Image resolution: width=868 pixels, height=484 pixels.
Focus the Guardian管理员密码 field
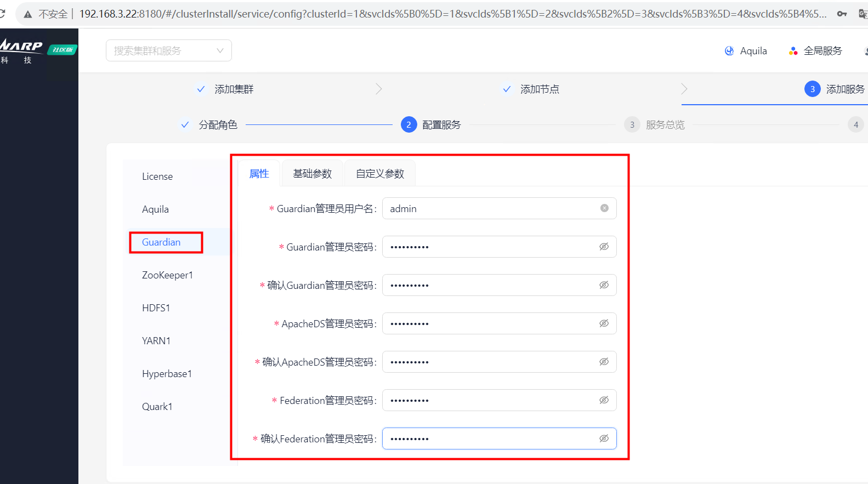[500, 247]
